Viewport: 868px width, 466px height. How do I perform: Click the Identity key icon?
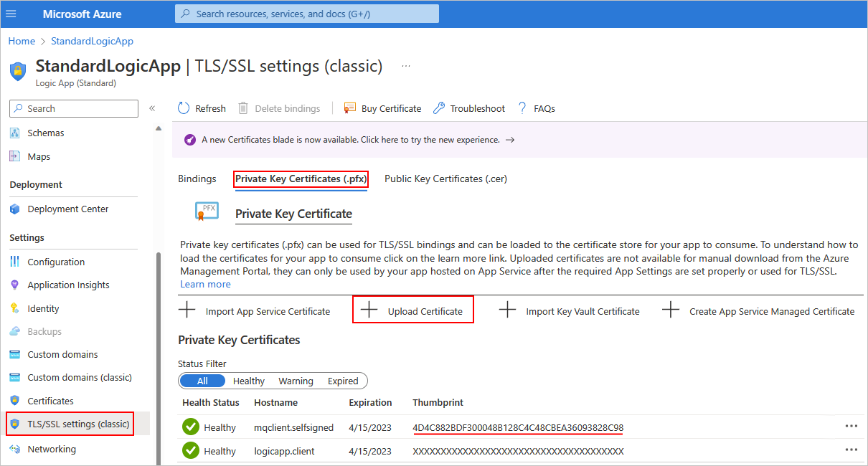point(15,308)
